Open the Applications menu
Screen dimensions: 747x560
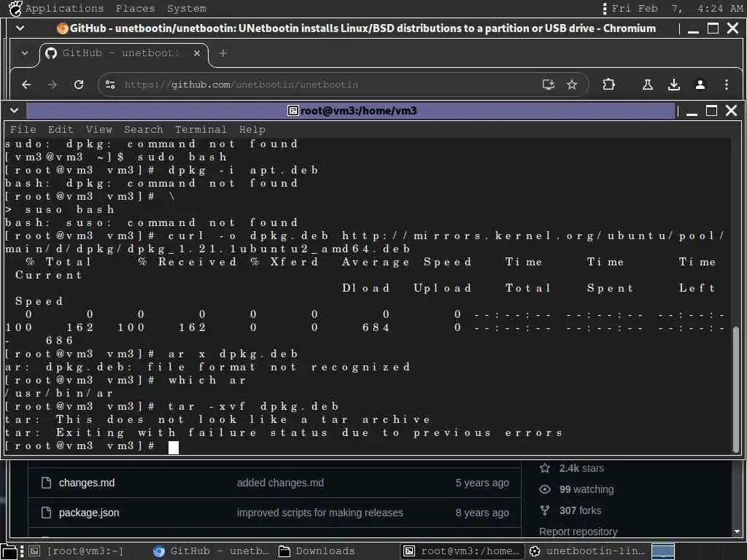pyautogui.click(x=64, y=9)
